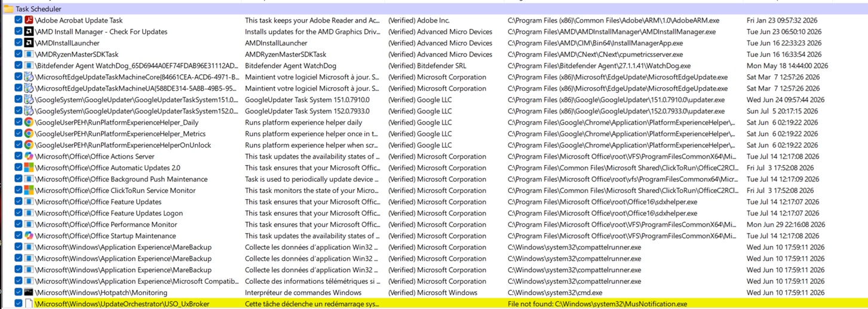Click the WatchDog.exe image path
The height and width of the screenshot is (309, 868).
599,66
